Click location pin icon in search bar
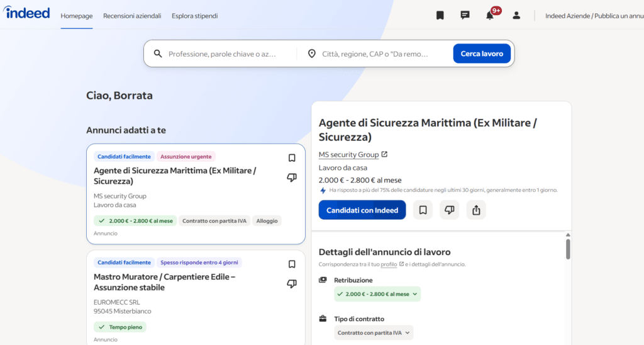The width and height of the screenshot is (644, 345). (312, 54)
